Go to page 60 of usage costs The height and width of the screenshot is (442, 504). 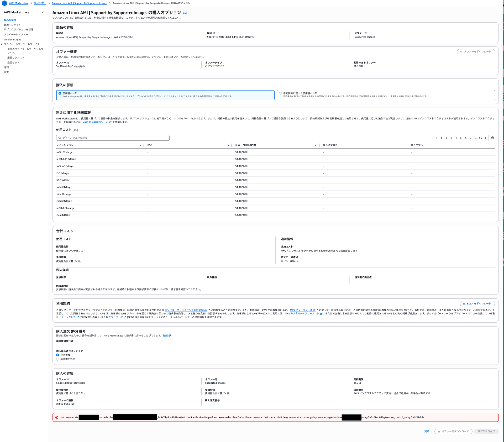point(480,138)
